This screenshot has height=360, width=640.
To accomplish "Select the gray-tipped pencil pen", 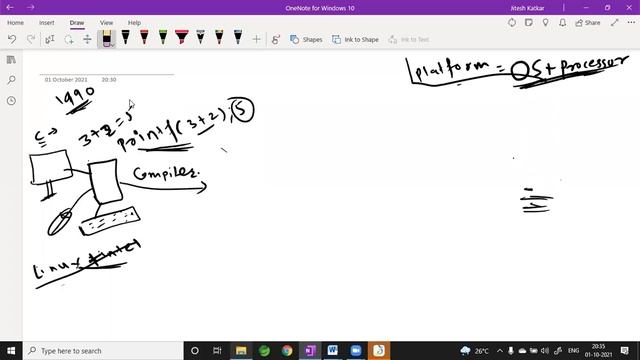I will [200, 38].
